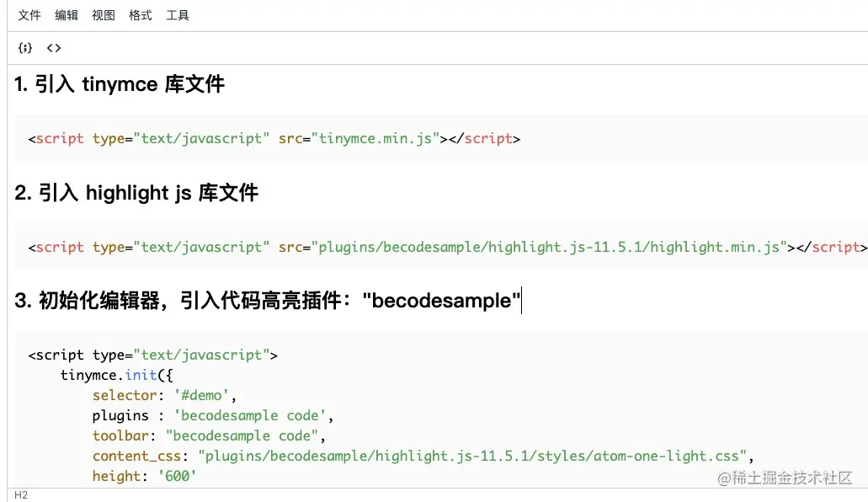Click the tinymce.init code line
This screenshot has width=868, height=502.
coord(117,375)
